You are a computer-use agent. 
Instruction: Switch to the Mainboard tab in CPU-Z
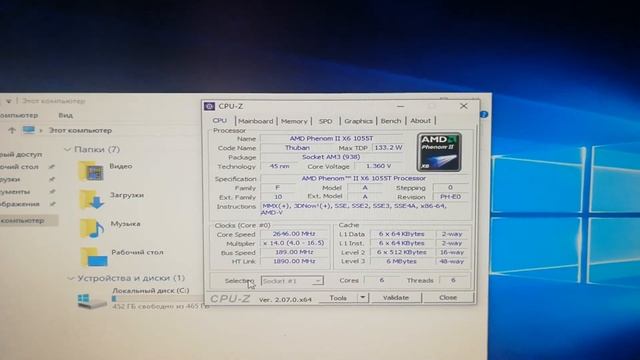[256, 121]
